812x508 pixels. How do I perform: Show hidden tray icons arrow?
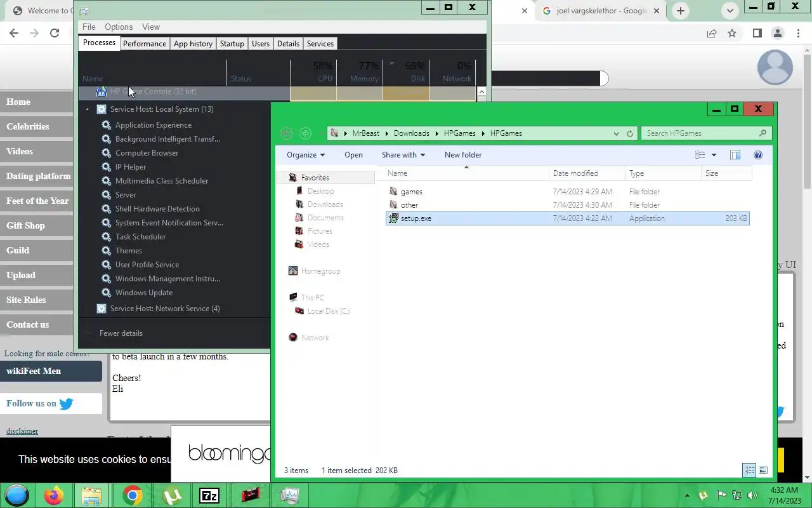pos(687,495)
